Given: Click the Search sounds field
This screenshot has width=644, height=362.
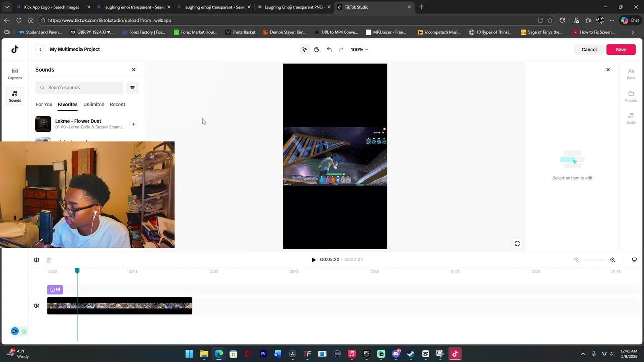Looking at the screenshot, I should click(x=79, y=88).
